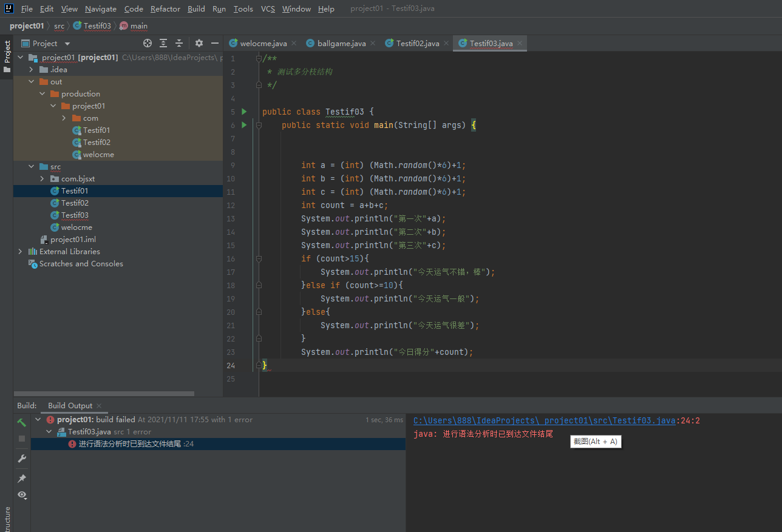782x532 pixels.
Task: Click the Locate/Select Opened File target icon
Action: [147, 43]
